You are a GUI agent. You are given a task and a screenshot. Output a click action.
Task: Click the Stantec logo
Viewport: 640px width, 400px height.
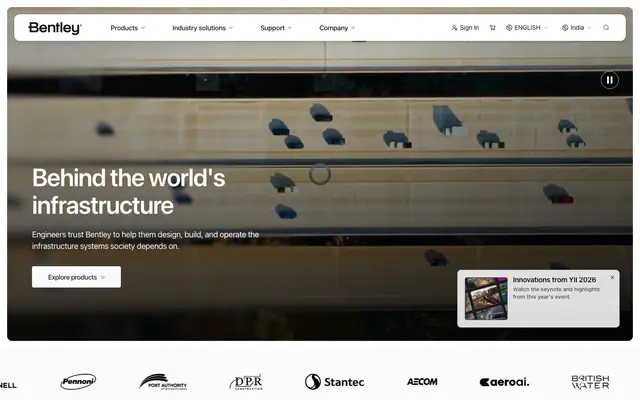(x=334, y=382)
